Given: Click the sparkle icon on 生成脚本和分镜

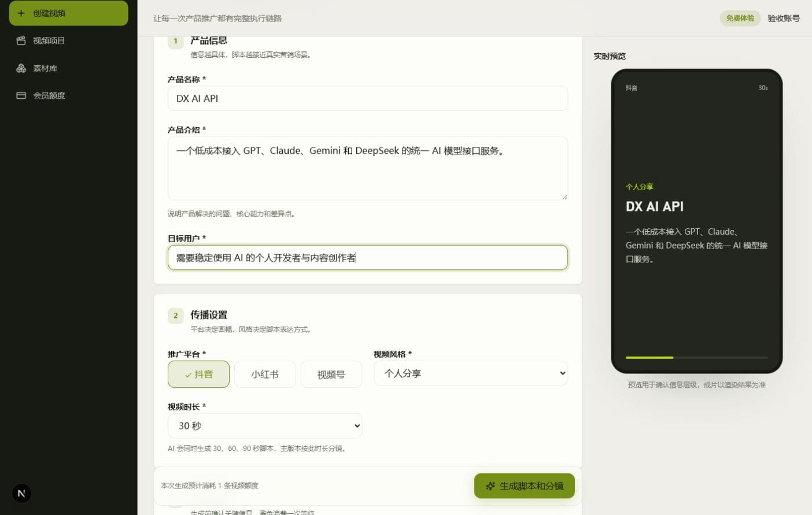Looking at the screenshot, I should pyautogui.click(x=490, y=486).
